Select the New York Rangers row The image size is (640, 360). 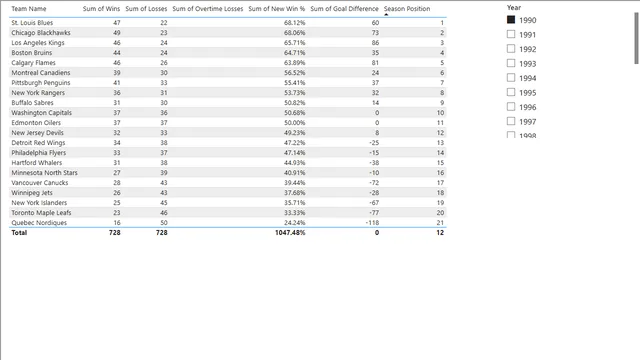(228, 93)
